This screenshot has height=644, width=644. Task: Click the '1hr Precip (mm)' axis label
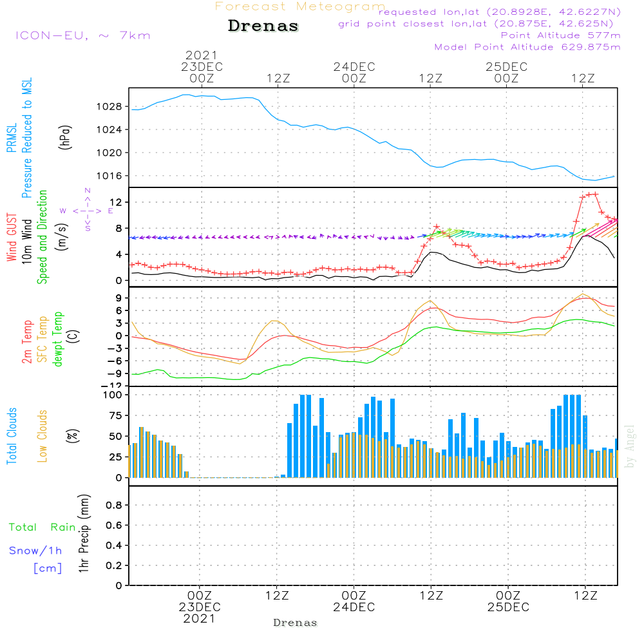click(x=84, y=533)
